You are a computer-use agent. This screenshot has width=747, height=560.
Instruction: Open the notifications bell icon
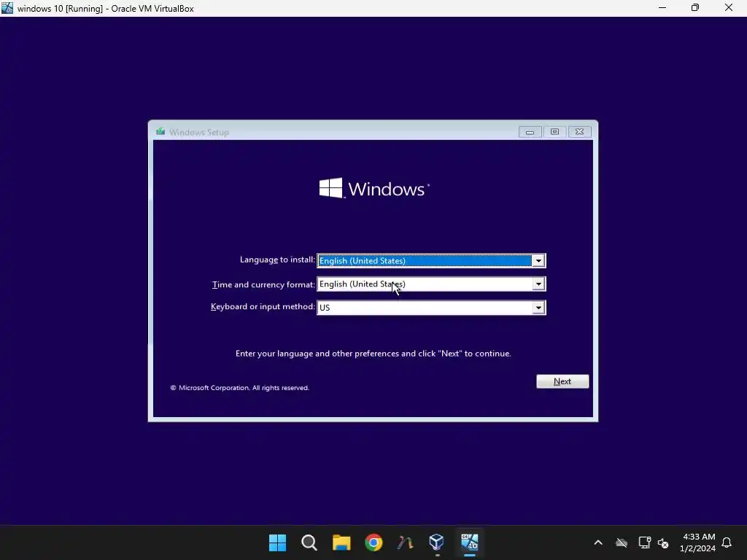(727, 542)
